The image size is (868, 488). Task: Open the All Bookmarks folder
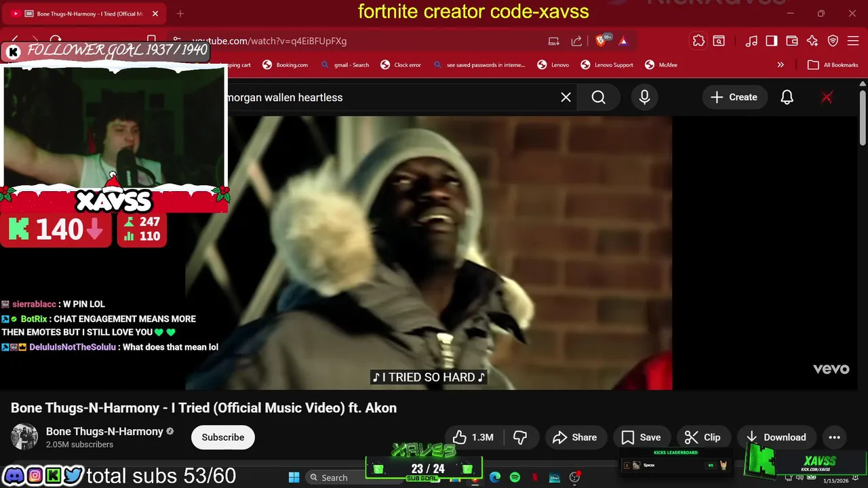[x=833, y=65]
